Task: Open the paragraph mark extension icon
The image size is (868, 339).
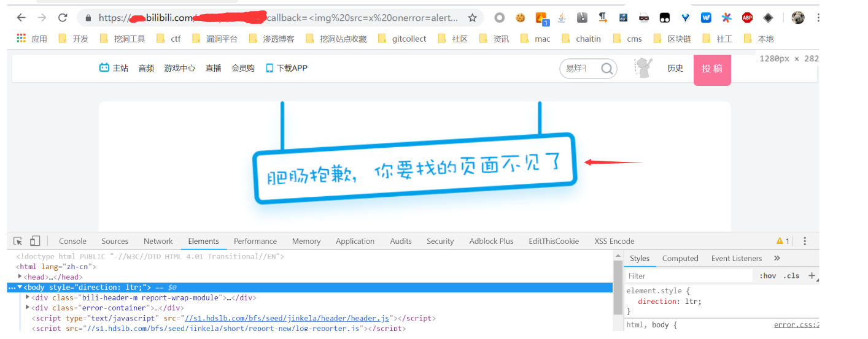Action: click(x=603, y=18)
